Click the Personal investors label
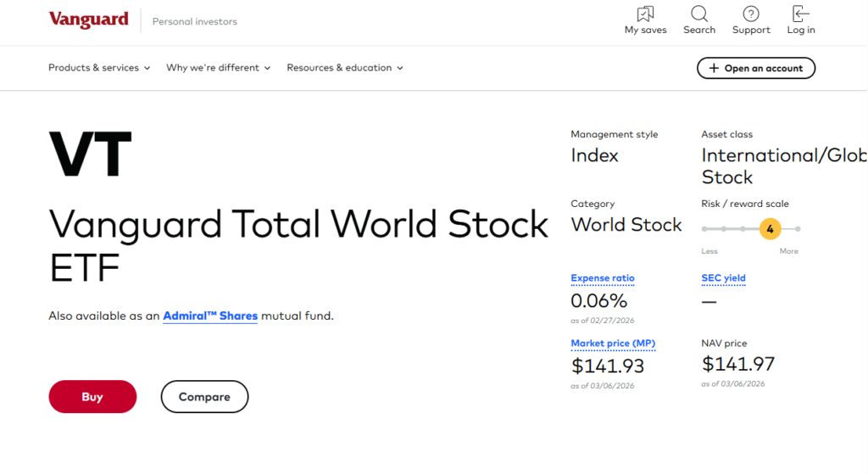Viewport: 868px width, 475px height. point(195,21)
